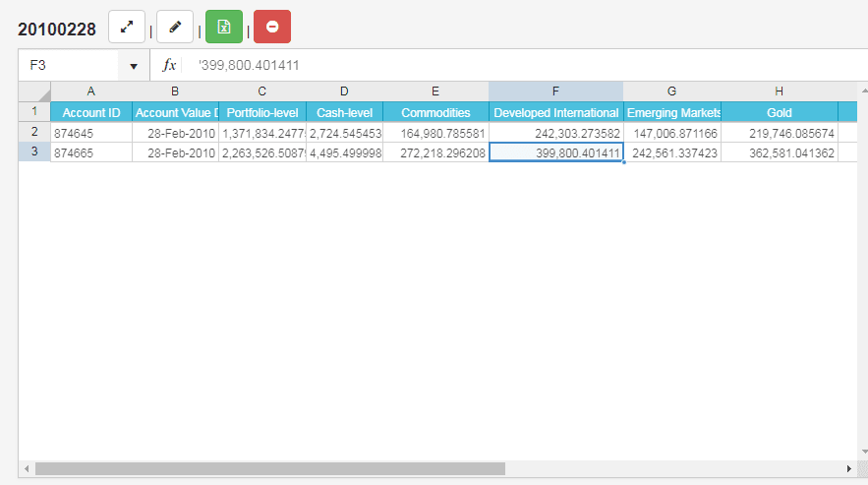Click the Account ID header cell

pos(90,112)
